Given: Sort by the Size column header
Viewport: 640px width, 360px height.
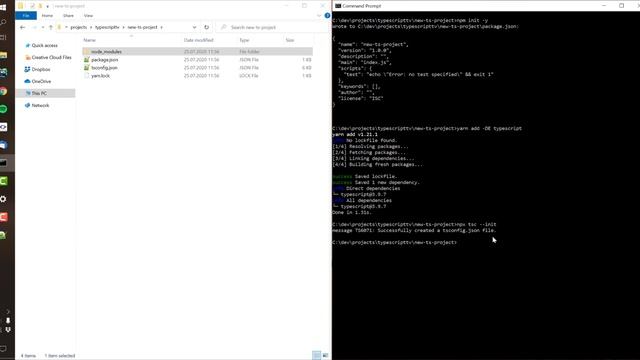Looking at the screenshot, I should 290,40.
